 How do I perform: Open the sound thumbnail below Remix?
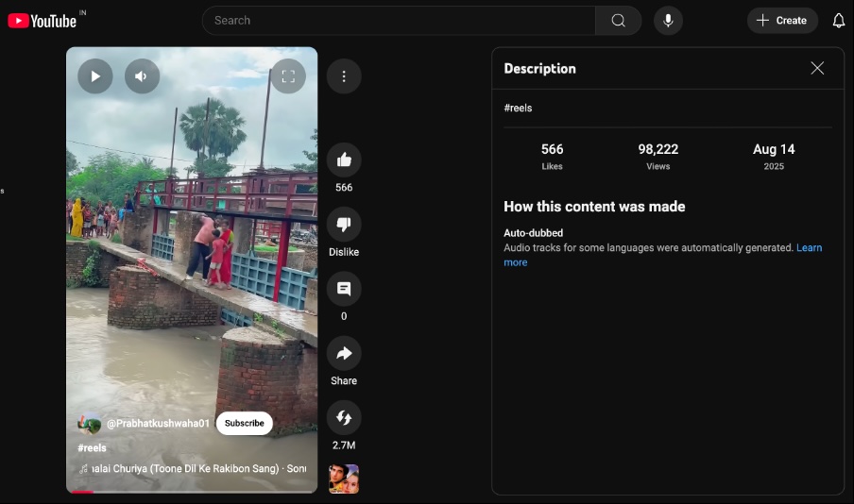coord(344,479)
